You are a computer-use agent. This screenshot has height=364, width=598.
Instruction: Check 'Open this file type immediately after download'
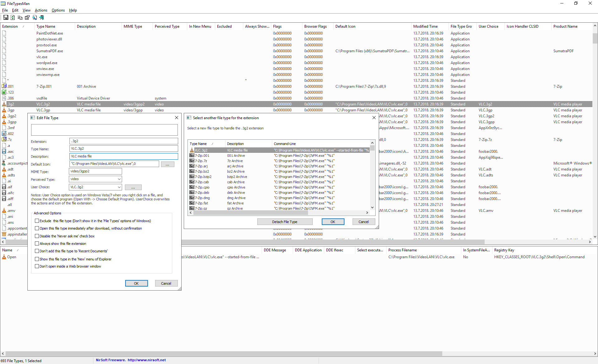click(x=37, y=228)
